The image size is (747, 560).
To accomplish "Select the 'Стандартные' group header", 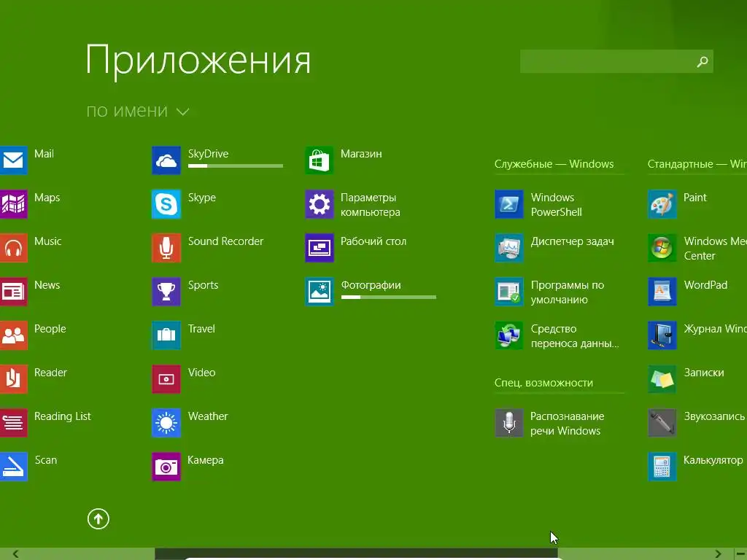I will click(697, 164).
